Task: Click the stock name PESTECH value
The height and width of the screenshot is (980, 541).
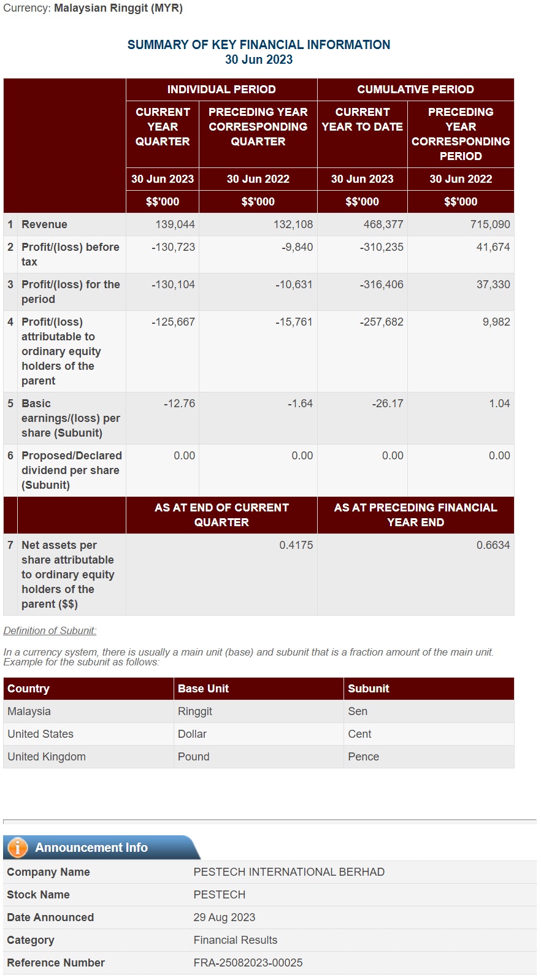Action: [x=219, y=895]
